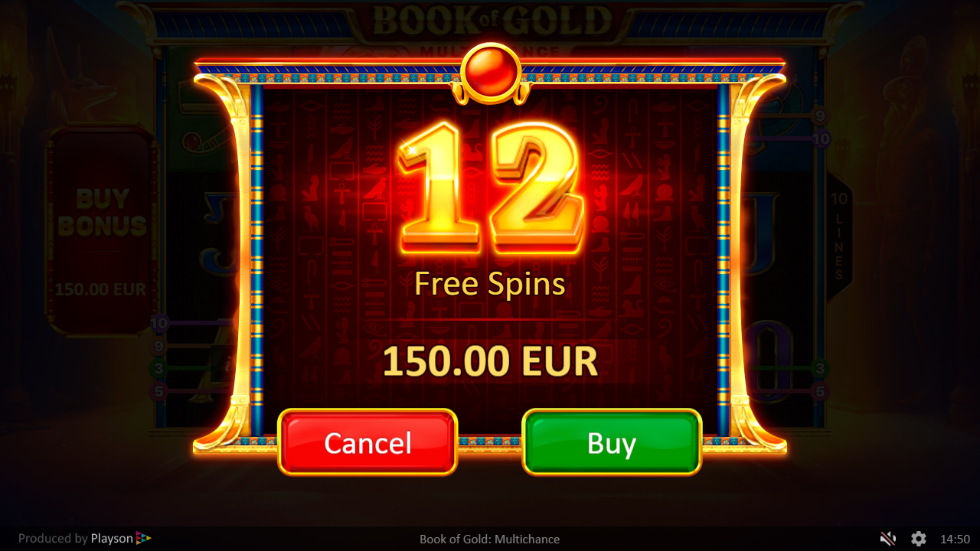The image size is (980, 551).
Task: Click the 10 Lines tag on right
Action: pos(839,236)
